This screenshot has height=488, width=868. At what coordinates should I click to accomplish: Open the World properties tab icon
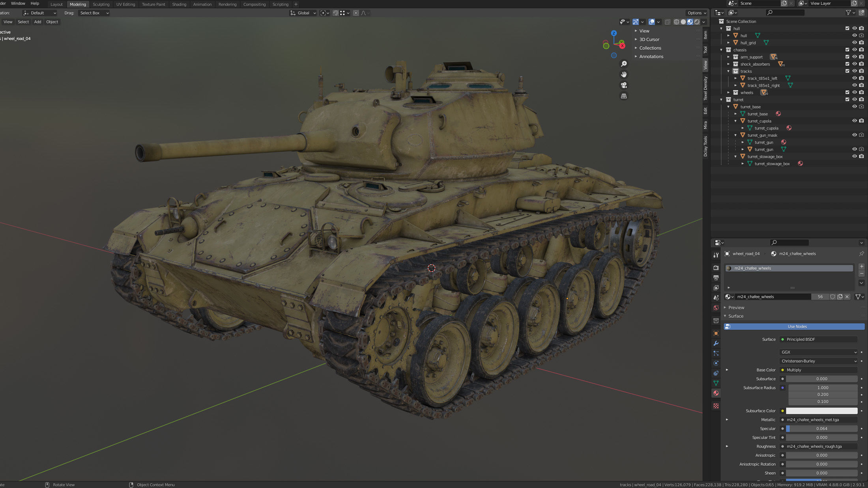(716, 308)
